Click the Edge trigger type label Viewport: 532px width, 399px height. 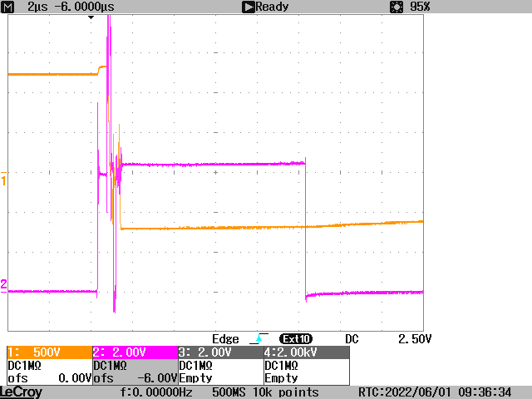(225, 339)
